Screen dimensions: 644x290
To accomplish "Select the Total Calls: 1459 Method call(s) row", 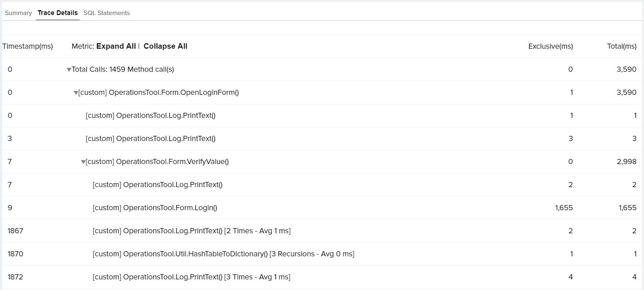I will (123, 70).
